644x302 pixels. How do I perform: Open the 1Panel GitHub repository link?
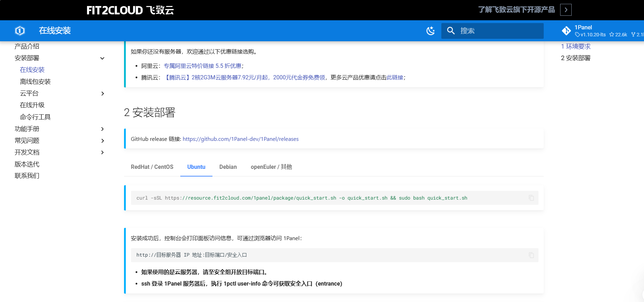603,31
